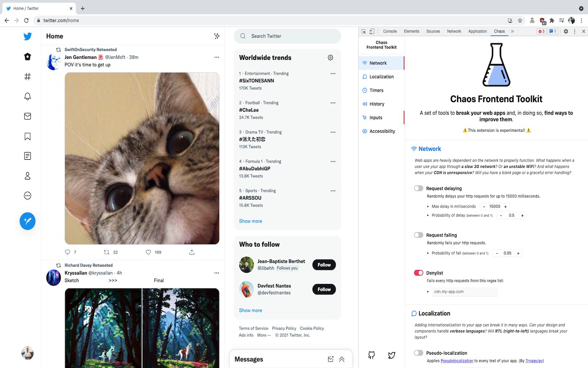
Task: Show more DevTools tabs via chevron
Action: pyautogui.click(x=512, y=31)
